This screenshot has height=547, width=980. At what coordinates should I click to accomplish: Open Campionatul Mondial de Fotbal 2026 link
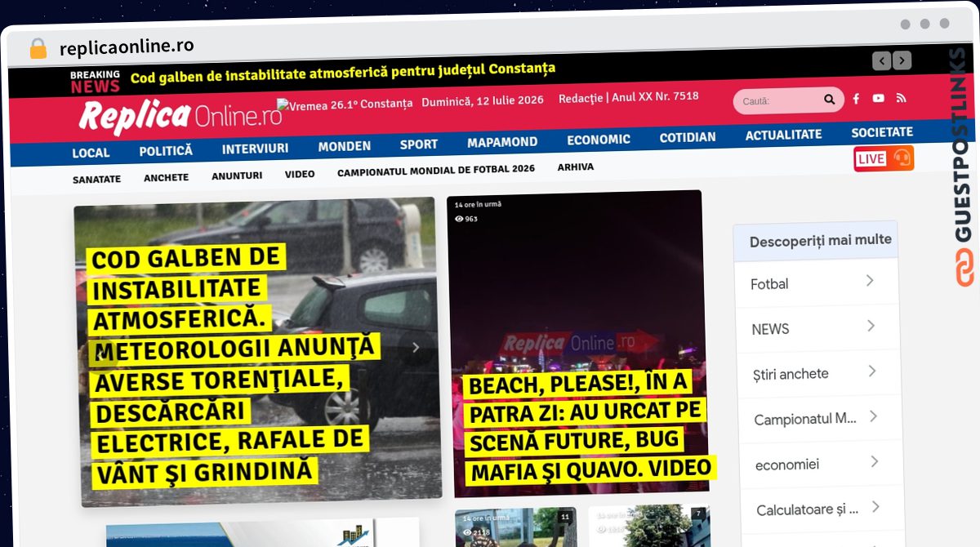coord(436,171)
